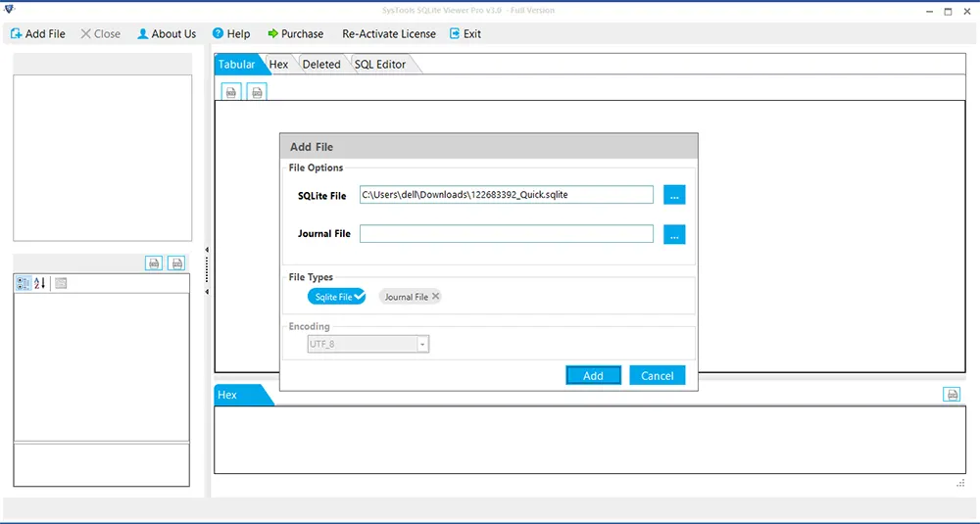
Task: Toggle the Journal File type chip
Action: tap(411, 297)
